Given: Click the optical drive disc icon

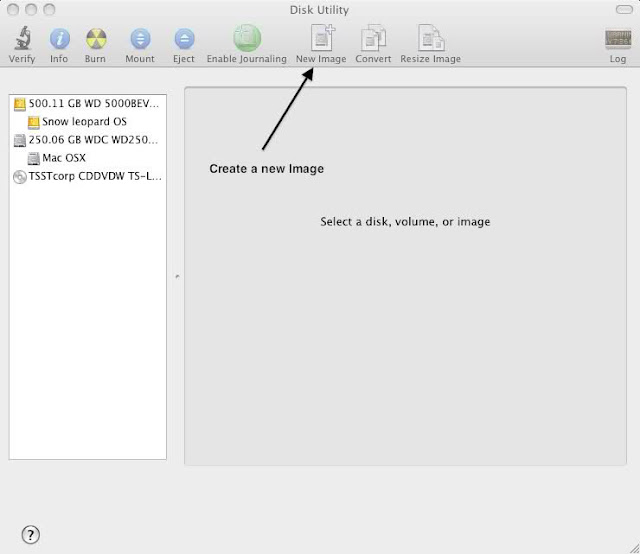Looking at the screenshot, I should point(20,177).
